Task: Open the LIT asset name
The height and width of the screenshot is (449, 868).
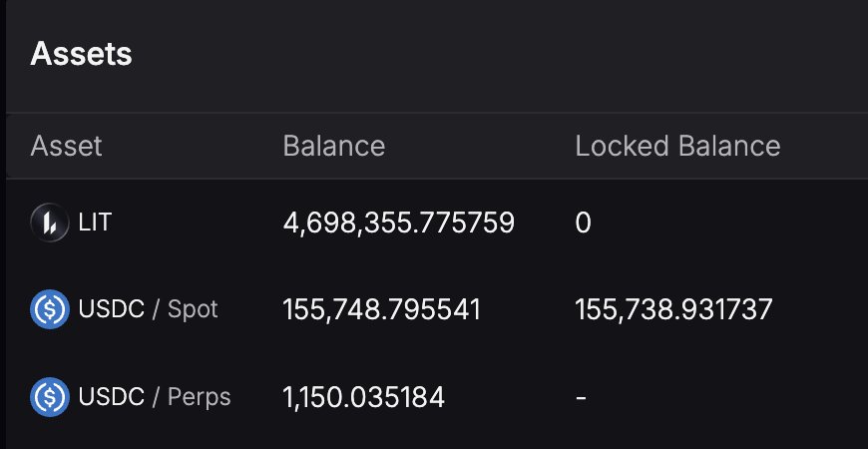Action: (x=96, y=223)
